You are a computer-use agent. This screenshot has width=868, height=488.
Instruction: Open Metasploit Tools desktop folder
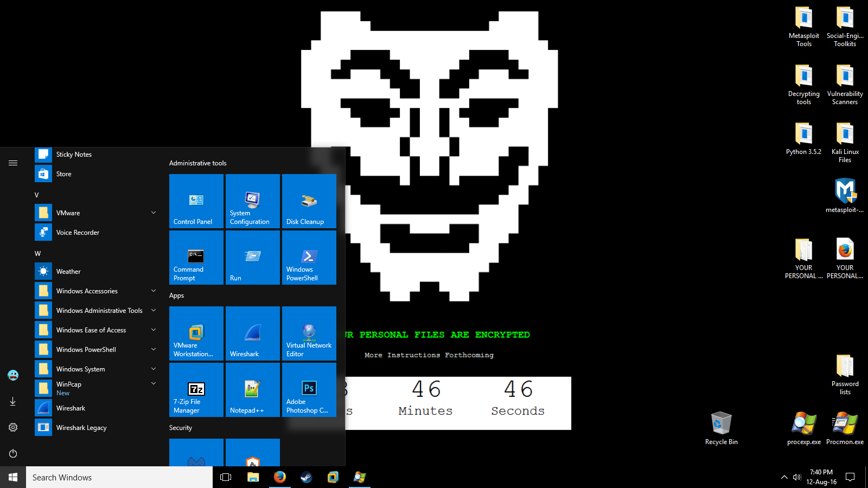(804, 27)
